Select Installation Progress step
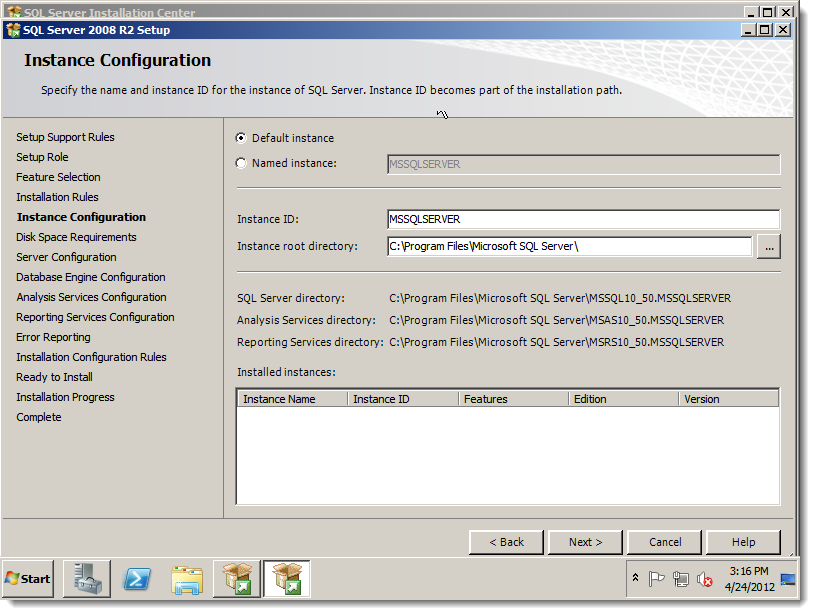 pyautogui.click(x=65, y=397)
